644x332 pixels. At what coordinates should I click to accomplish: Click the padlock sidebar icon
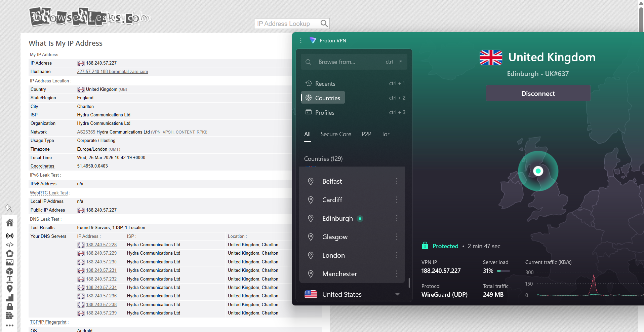(x=10, y=306)
